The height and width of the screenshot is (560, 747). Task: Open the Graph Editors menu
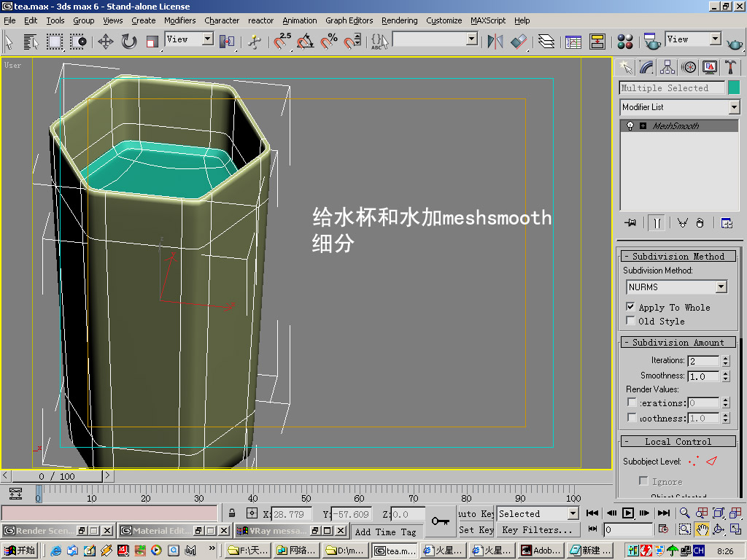[x=349, y=20]
